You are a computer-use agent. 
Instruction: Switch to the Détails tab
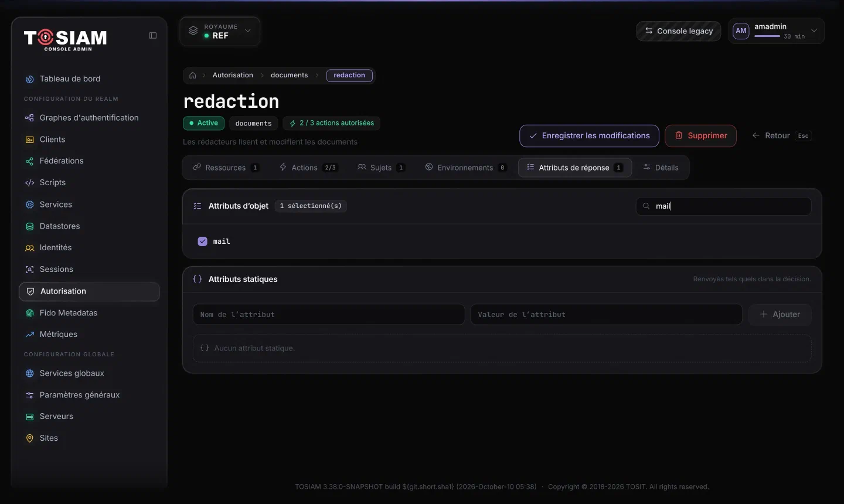[661, 168]
